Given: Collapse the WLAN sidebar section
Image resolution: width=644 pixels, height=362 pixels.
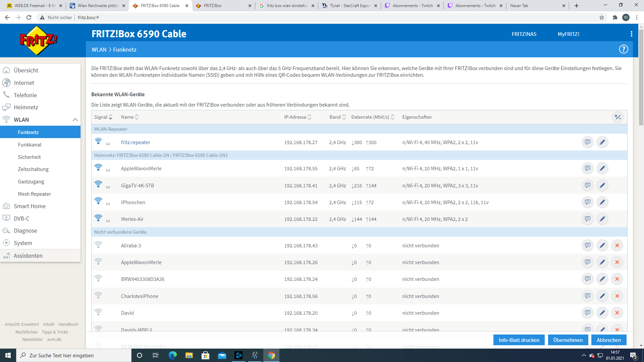Looking at the screenshot, I should tap(75, 120).
